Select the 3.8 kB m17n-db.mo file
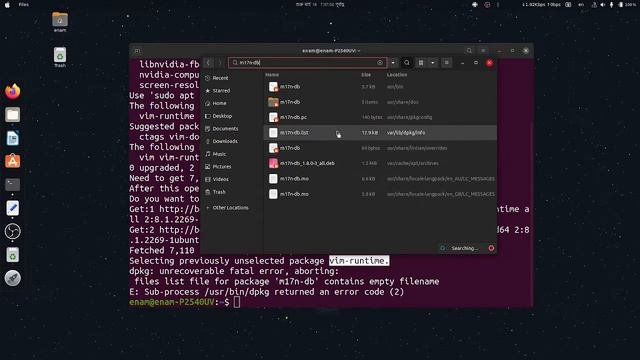 380,194
